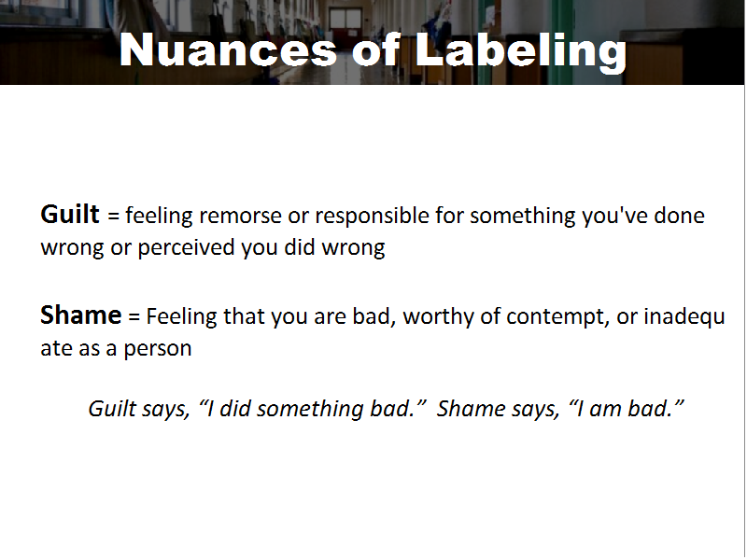Click the word 'remorse' in Guilt definition
The height and width of the screenshot is (560, 747).
(241, 217)
